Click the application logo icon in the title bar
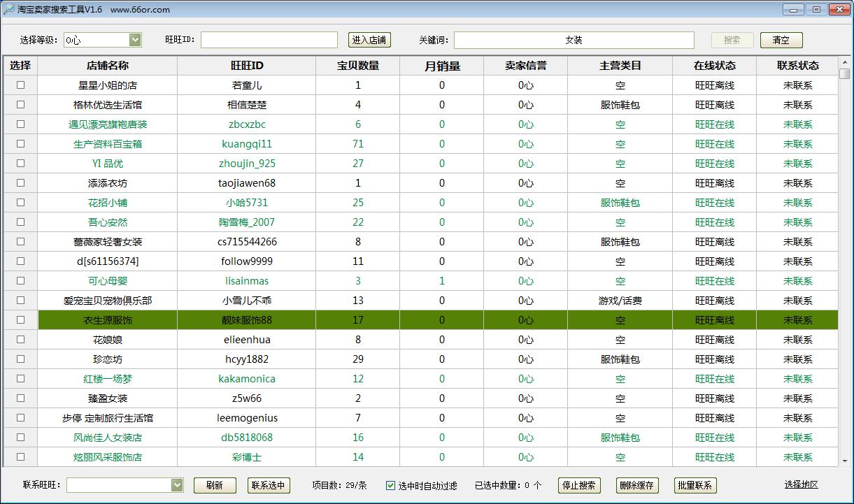Screen dimensions: 854x504 (x=10, y=9)
